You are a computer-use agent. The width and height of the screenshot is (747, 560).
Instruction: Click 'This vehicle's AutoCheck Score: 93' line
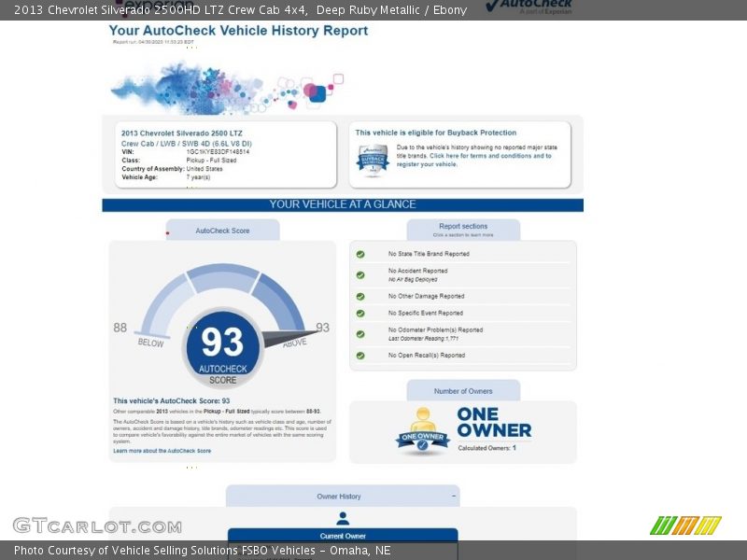172,401
